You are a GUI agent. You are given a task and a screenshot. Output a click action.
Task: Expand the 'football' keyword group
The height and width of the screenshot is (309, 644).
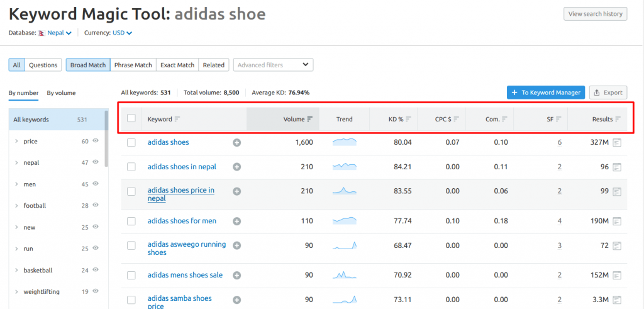[16, 205]
